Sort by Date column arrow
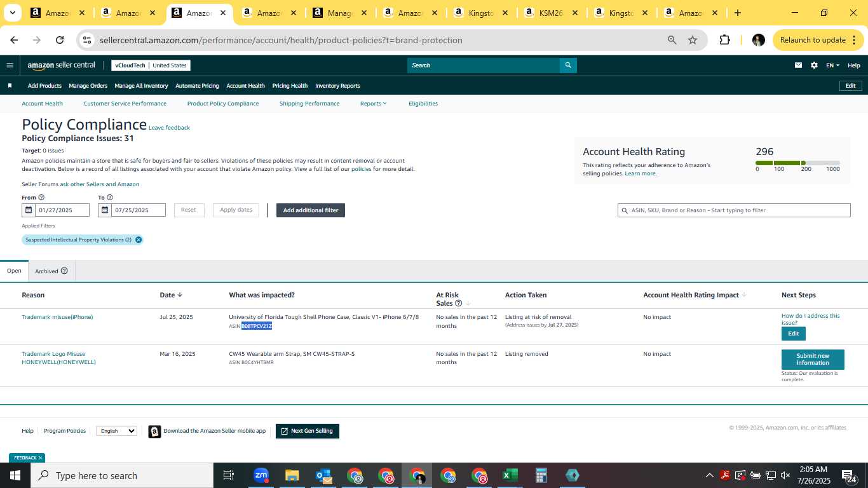This screenshot has width=868, height=488. click(180, 295)
